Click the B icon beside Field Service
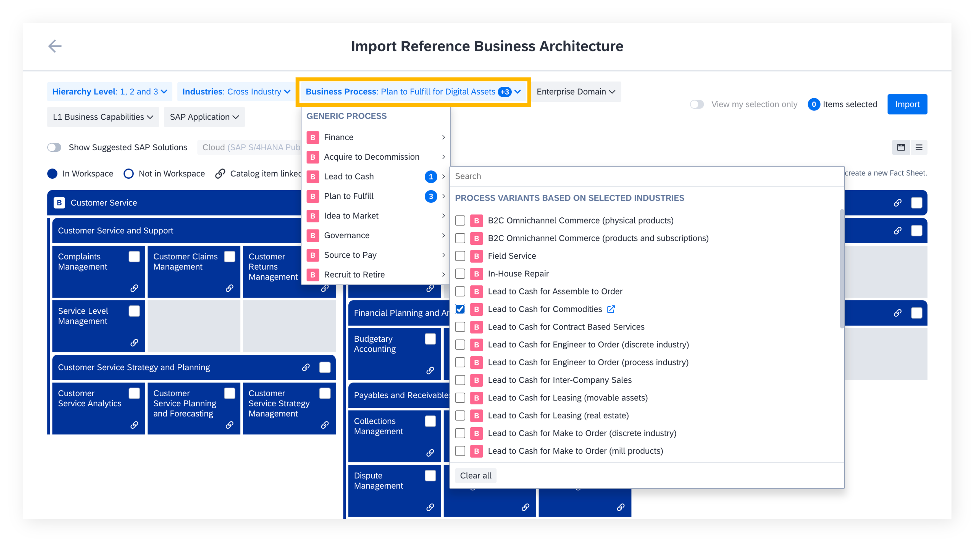Viewport: 980px width, 548px height. 476,256
